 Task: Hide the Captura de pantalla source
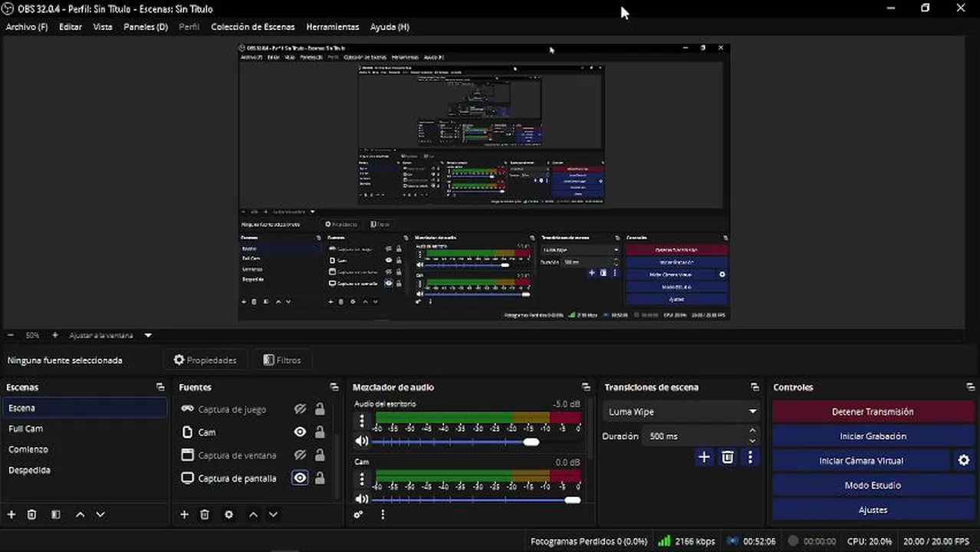click(x=300, y=478)
